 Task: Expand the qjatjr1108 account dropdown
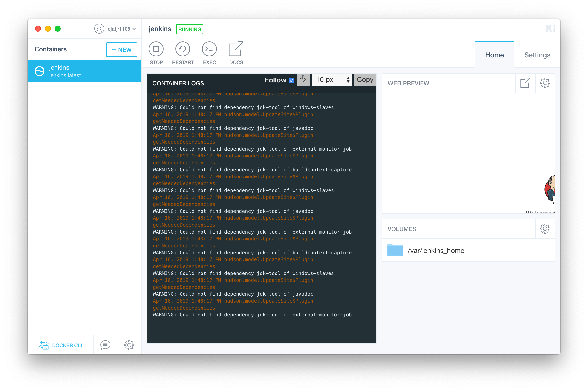[x=121, y=29]
